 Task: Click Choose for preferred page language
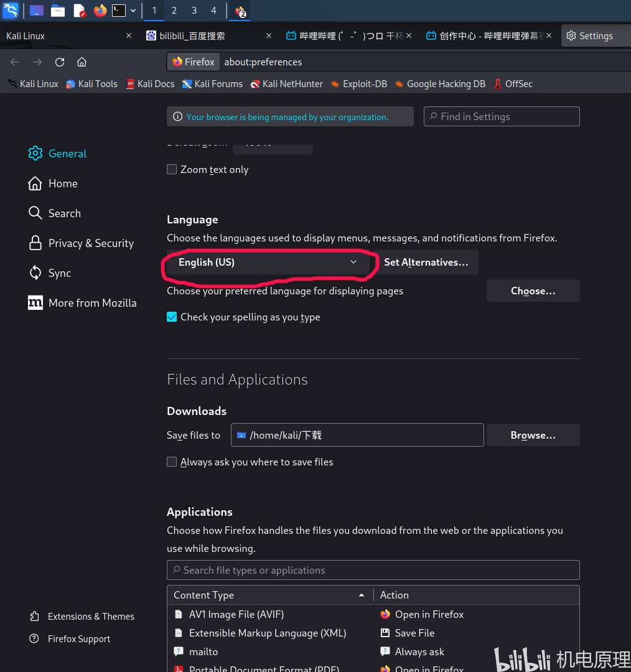coord(533,291)
